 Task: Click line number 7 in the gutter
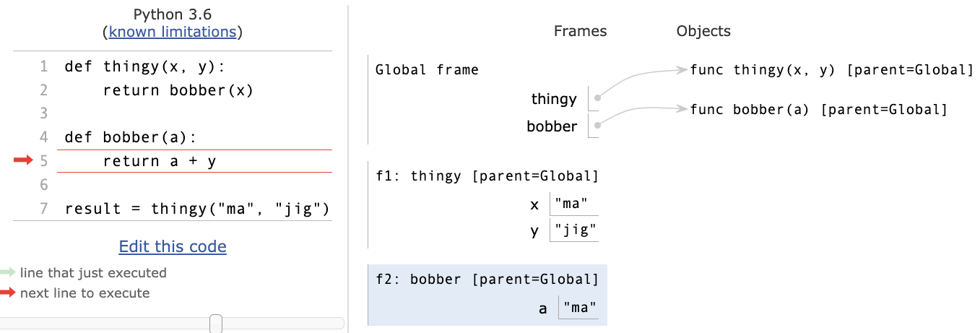tap(43, 209)
